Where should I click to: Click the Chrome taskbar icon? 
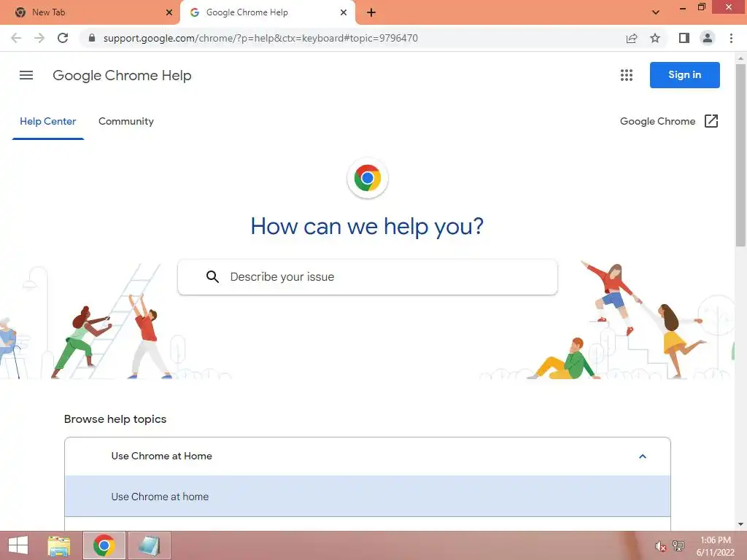104,545
